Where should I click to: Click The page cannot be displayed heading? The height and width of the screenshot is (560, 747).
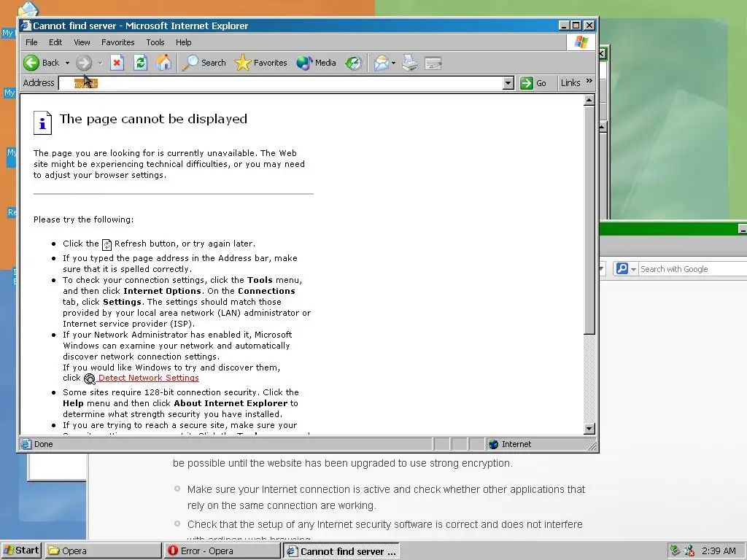coord(153,119)
